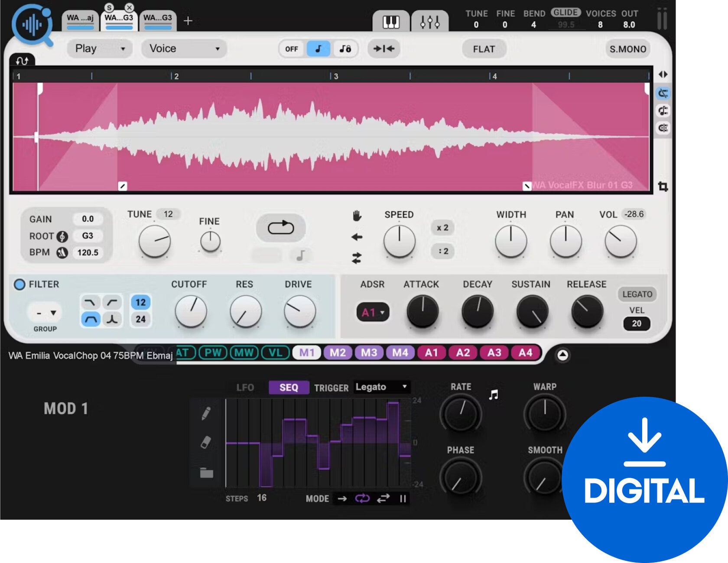Turn snap OFF in the top toolbar
The width and height of the screenshot is (728, 563).
[x=292, y=49]
